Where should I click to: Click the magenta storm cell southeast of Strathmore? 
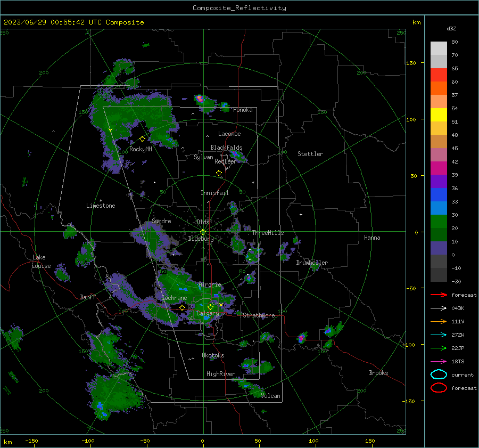(302, 338)
